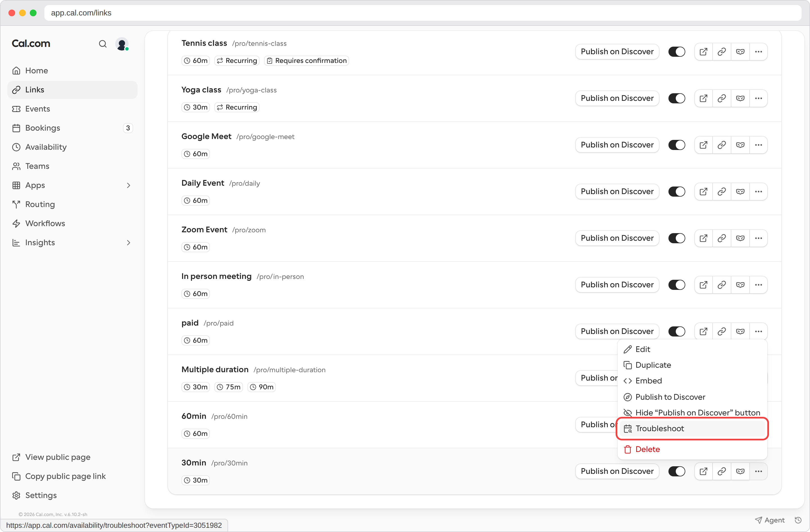Open more options for 30min event

759,471
